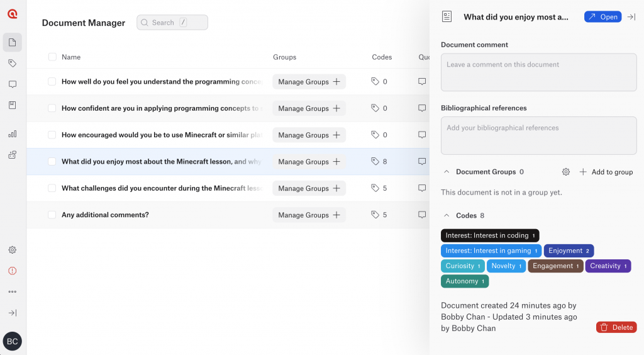The image size is (644, 355).
Task: Sort by the Codes column header
Action: tap(382, 57)
